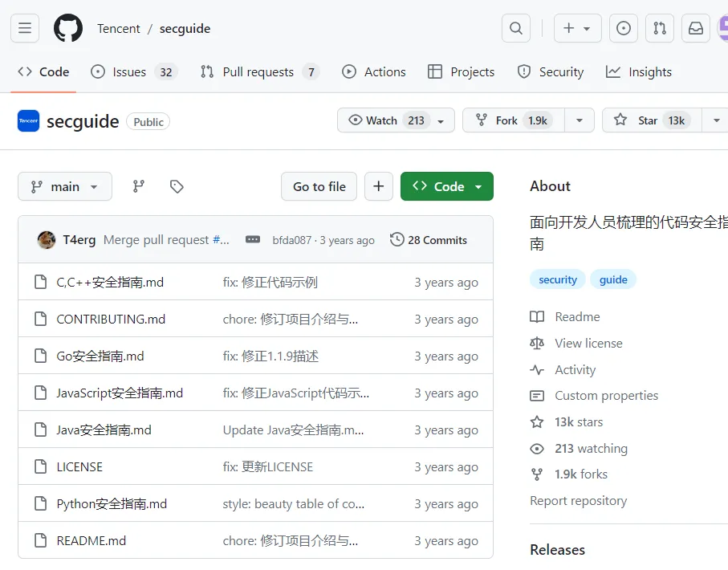Click the GitHub logo icon
This screenshot has height=570, width=728.
[x=68, y=28]
